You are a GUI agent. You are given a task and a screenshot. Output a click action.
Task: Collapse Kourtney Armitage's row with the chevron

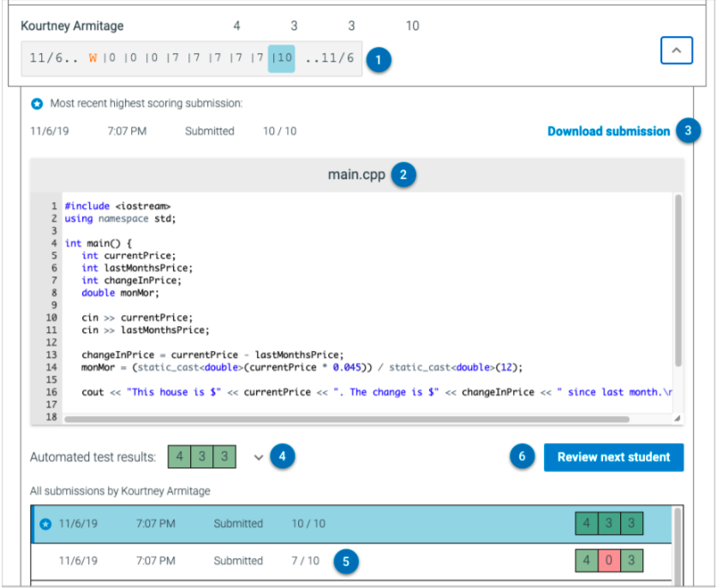[676, 51]
